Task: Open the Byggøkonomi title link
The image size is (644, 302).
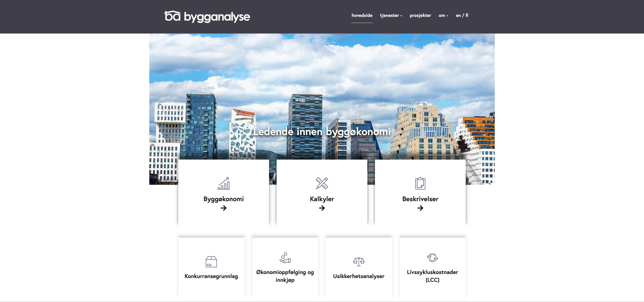Action: 224,199
